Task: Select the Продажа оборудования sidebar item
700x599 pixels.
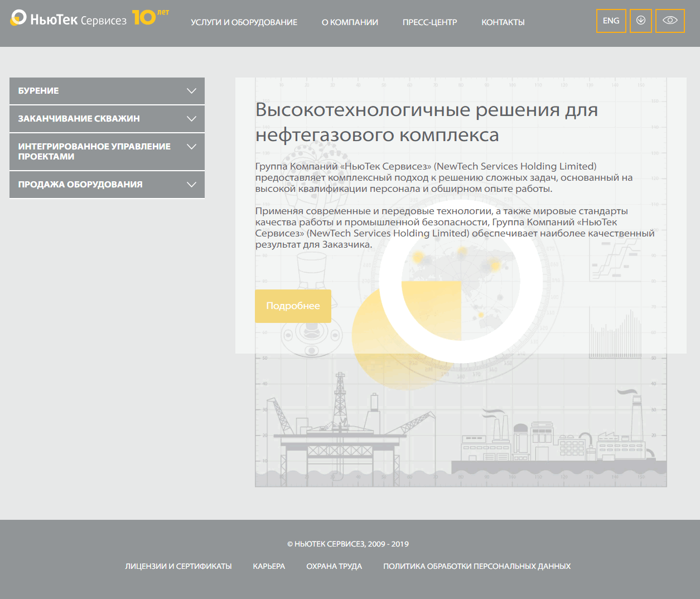Action: pos(107,185)
